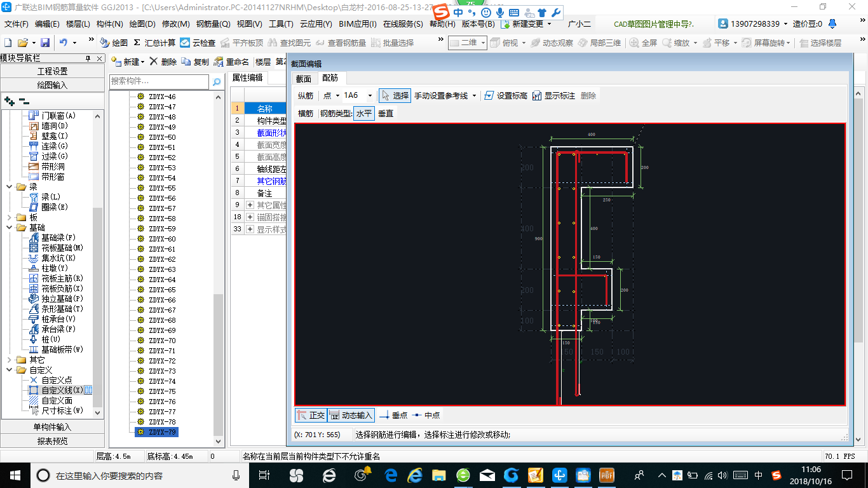
Task: Click 显示标注 show annotations
Action: [x=553, y=95]
